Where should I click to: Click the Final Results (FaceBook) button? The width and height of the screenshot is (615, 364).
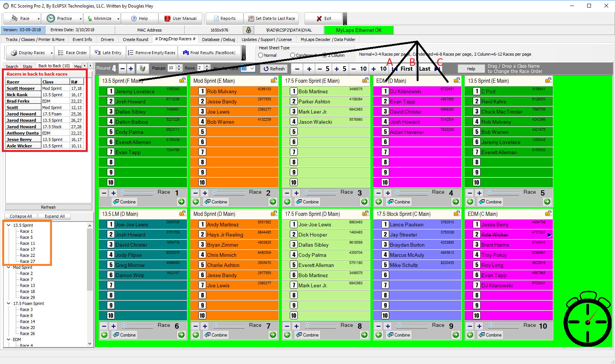pos(209,53)
